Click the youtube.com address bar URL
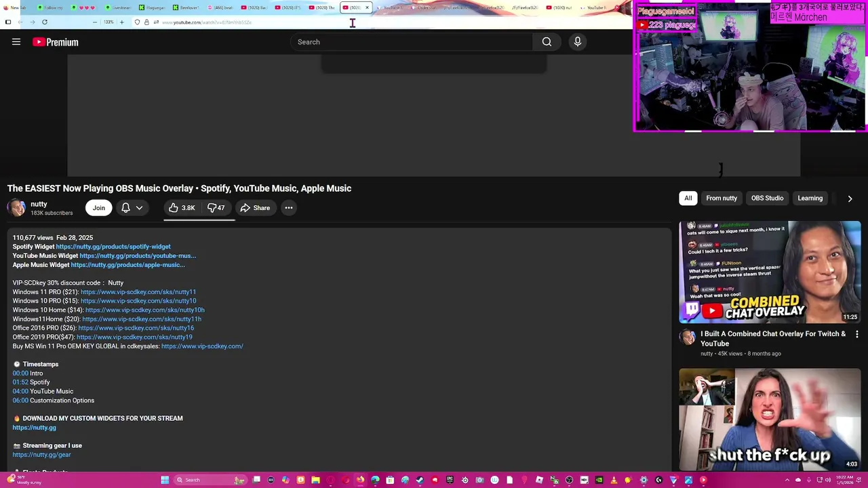The width and height of the screenshot is (868, 488). (207, 22)
